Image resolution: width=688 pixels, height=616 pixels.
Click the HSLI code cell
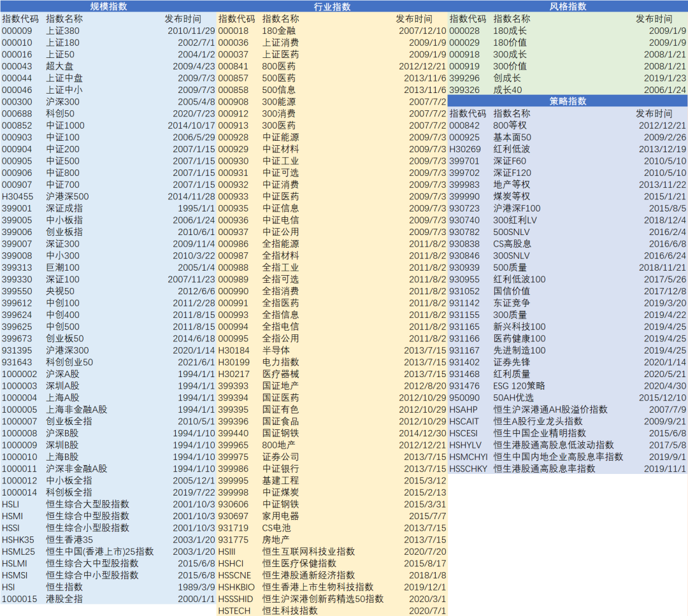tap(11, 505)
